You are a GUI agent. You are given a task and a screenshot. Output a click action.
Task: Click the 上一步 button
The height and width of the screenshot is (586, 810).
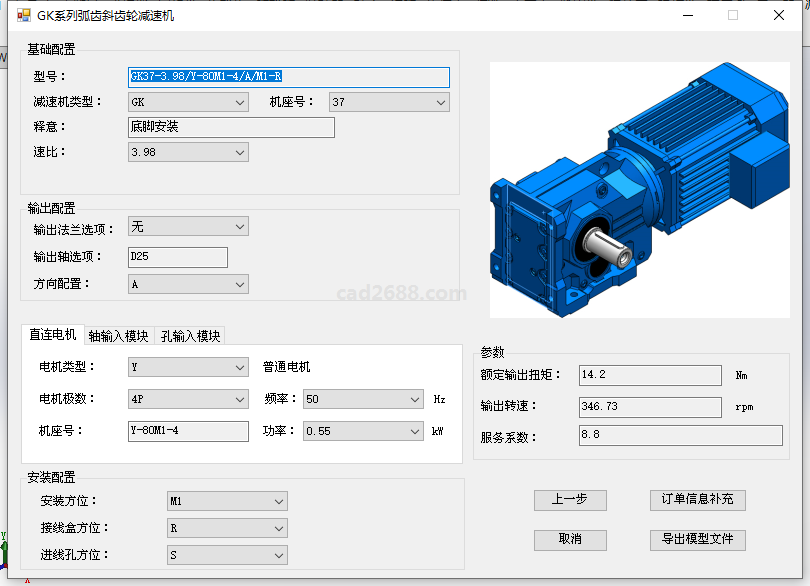tap(570, 499)
